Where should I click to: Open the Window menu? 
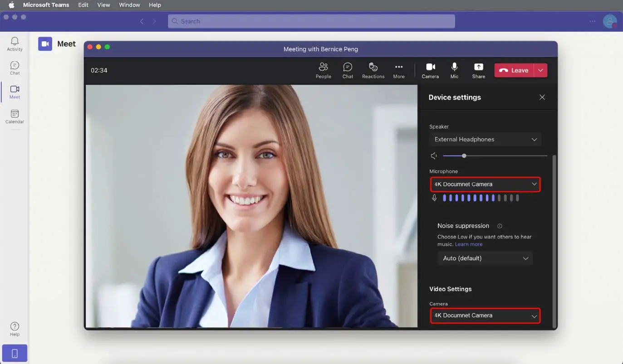tap(129, 5)
